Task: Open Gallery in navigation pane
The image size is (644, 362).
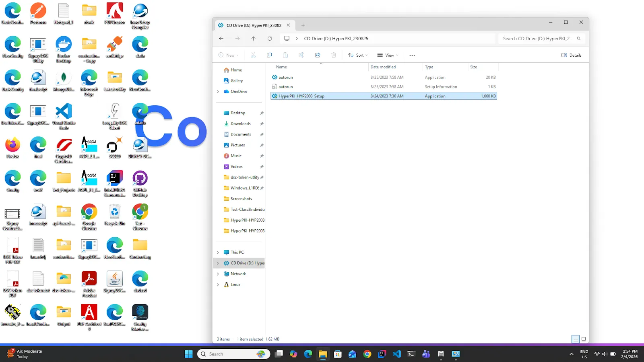Action: pos(237,81)
